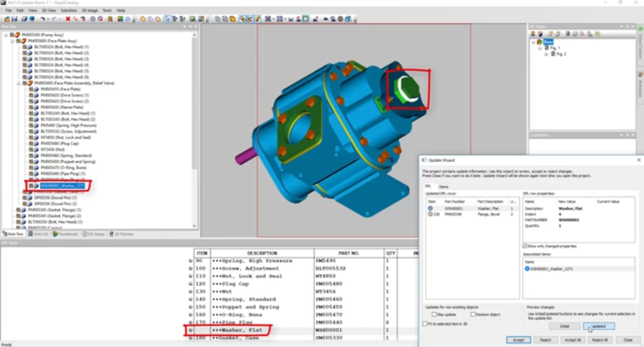The image size is (644, 347).
Task: Click the Redo arrow in the toolbar
Action: point(54,19)
